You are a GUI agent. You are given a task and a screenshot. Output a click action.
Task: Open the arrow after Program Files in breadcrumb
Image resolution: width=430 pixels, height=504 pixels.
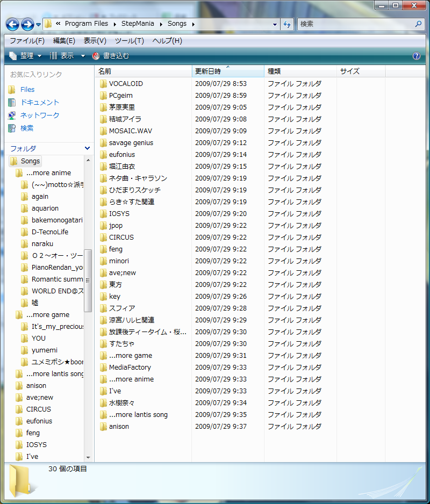(x=115, y=24)
